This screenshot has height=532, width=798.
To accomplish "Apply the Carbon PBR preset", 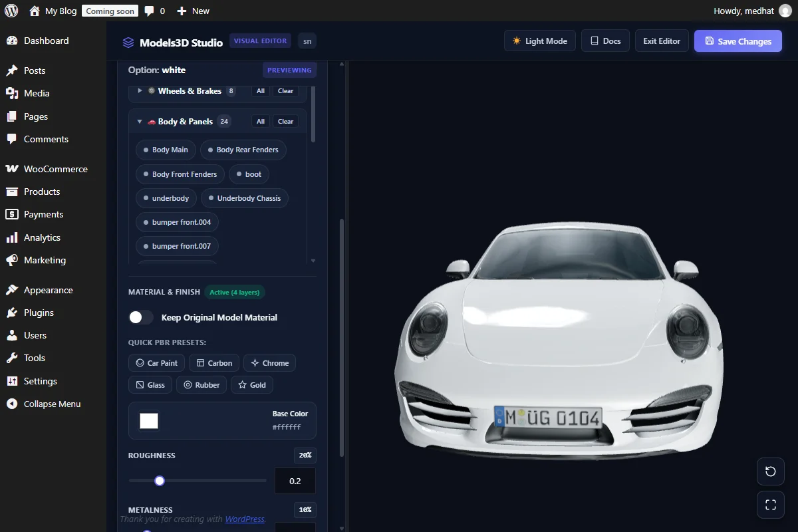I will tap(214, 363).
